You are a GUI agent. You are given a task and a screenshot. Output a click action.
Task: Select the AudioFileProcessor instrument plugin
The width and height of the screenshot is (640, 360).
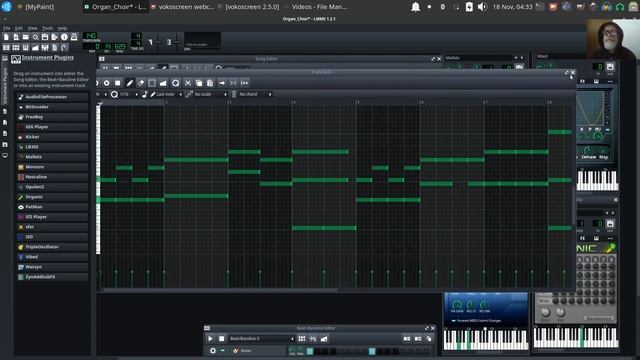(52, 97)
